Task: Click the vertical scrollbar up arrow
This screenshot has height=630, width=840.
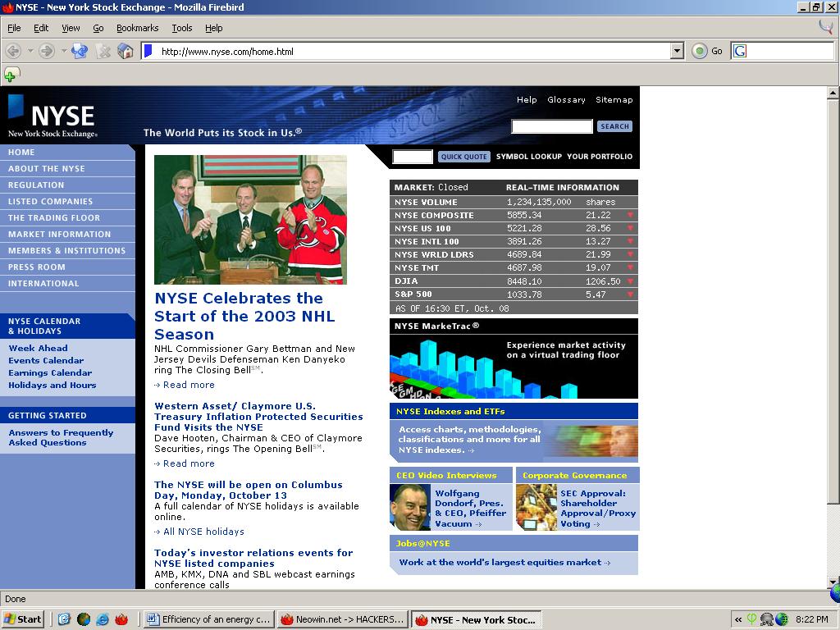Action: click(x=833, y=94)
